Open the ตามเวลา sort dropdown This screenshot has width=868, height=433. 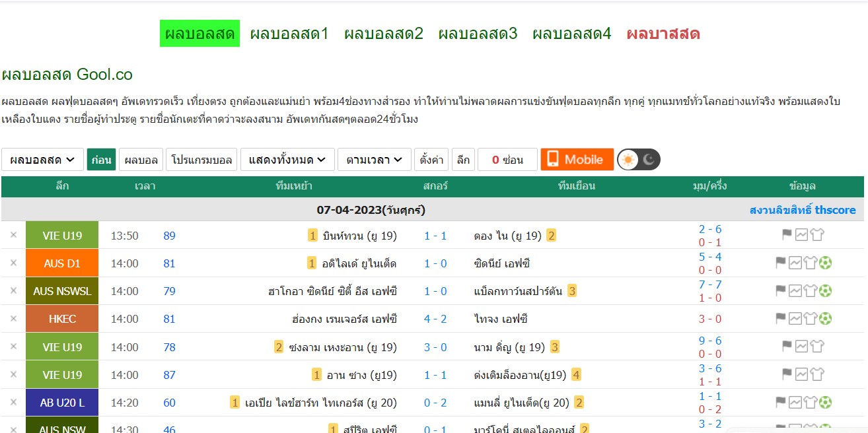(x=374, y=159)
